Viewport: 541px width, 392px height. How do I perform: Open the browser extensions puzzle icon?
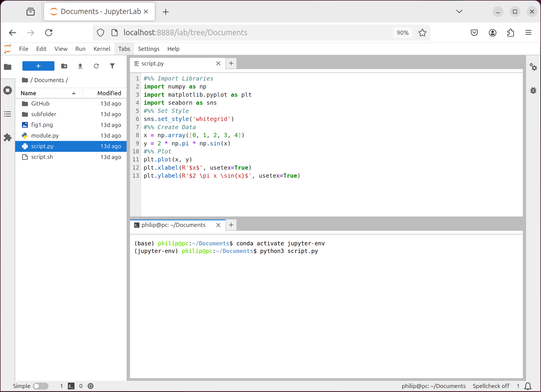pos(511,33)
